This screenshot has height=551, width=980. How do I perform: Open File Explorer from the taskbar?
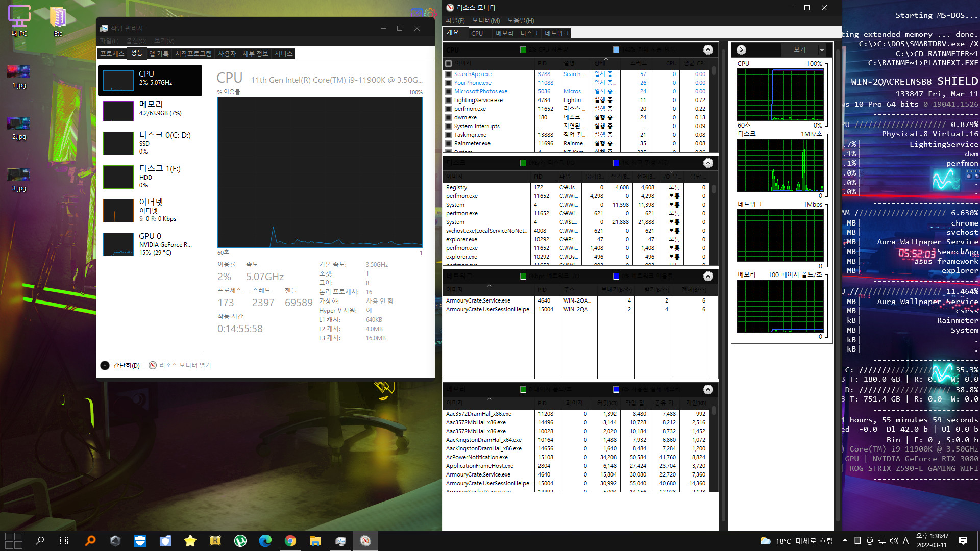pos(315,541)
